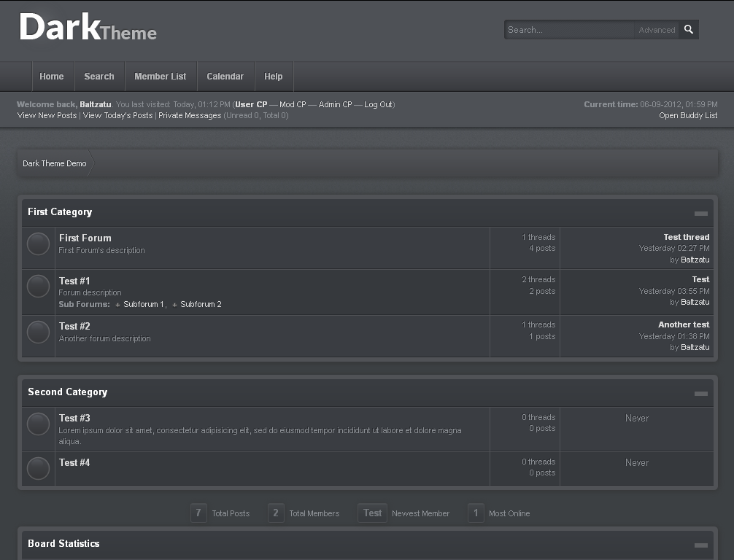
Task: Click the First Forum status icon
Action: (x=38, y=244)
